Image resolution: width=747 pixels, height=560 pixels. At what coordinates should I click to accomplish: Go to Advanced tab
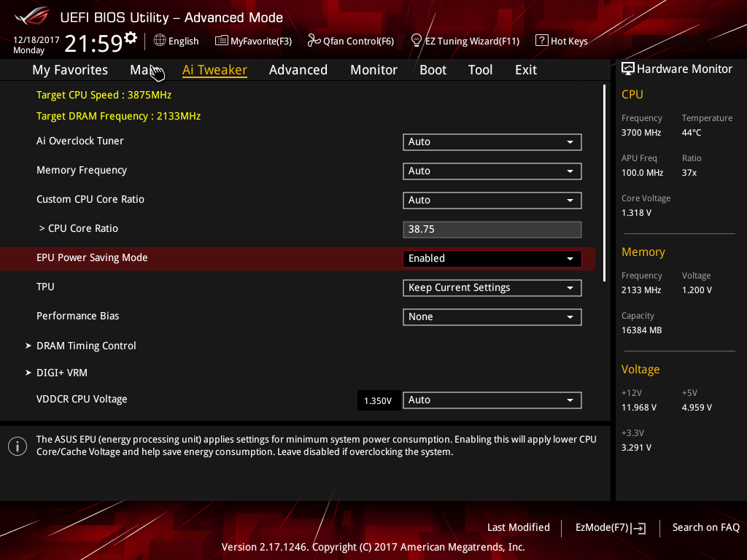(x=298, y=69)
